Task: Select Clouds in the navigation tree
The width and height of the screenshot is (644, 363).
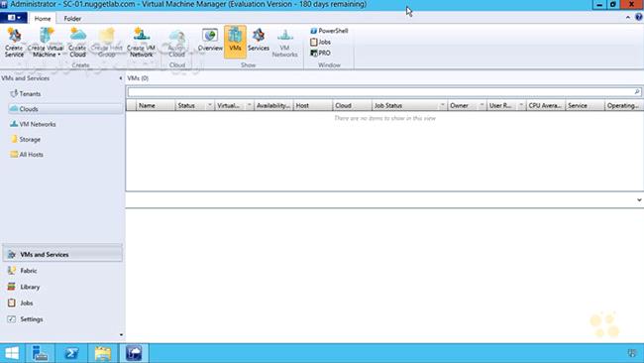Action: pyautogui.click(x=65, y=109)
